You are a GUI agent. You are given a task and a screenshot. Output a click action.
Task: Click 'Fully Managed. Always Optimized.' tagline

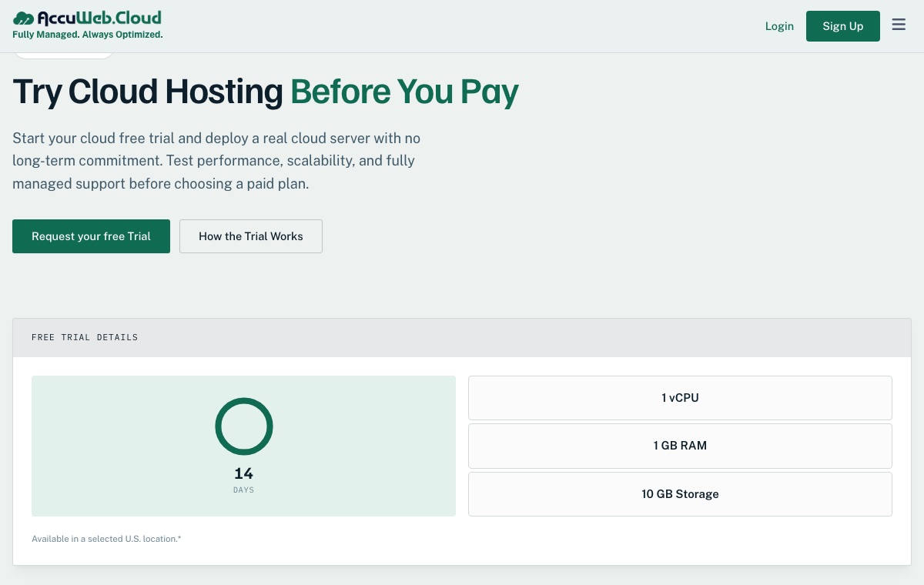(x=88, y=35)
